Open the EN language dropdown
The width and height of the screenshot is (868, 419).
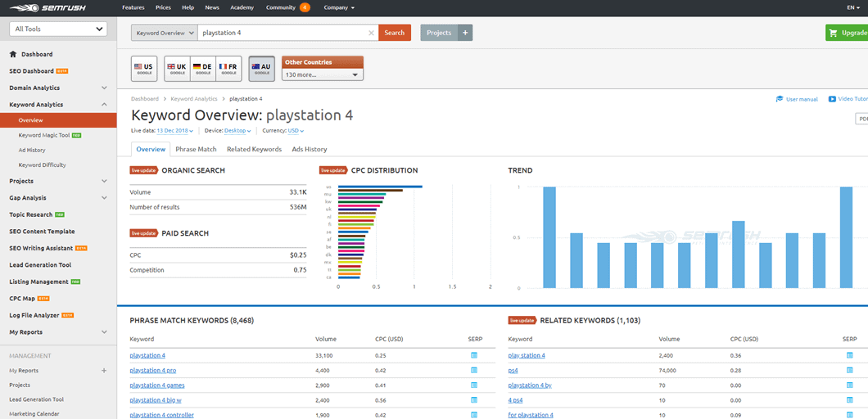tap(853, 7)
